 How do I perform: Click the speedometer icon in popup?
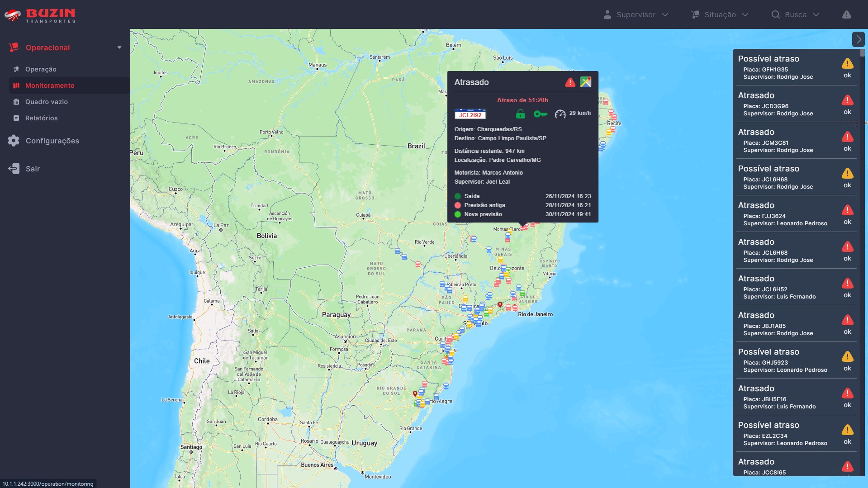[560, 114]
